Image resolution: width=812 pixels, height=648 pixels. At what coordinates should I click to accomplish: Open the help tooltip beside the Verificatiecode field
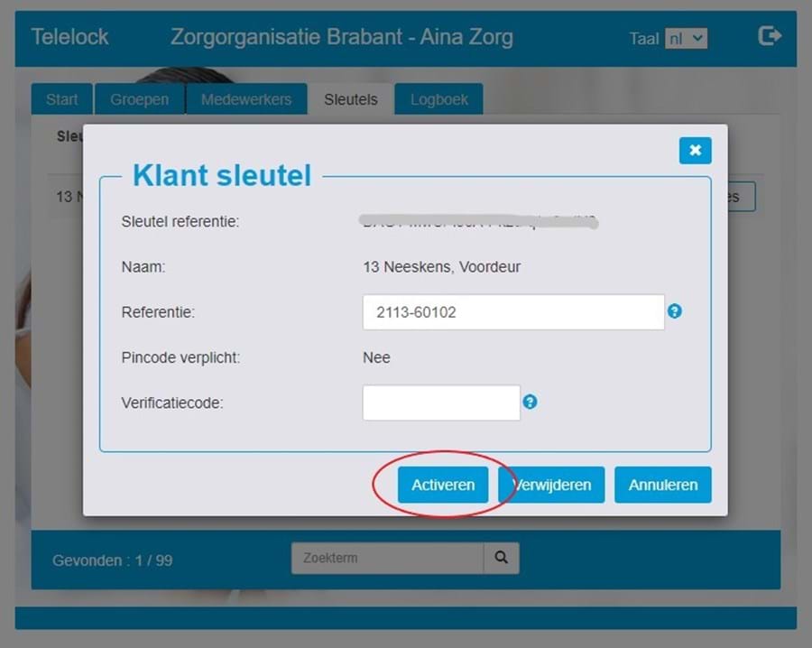click(x=530, y=401)
